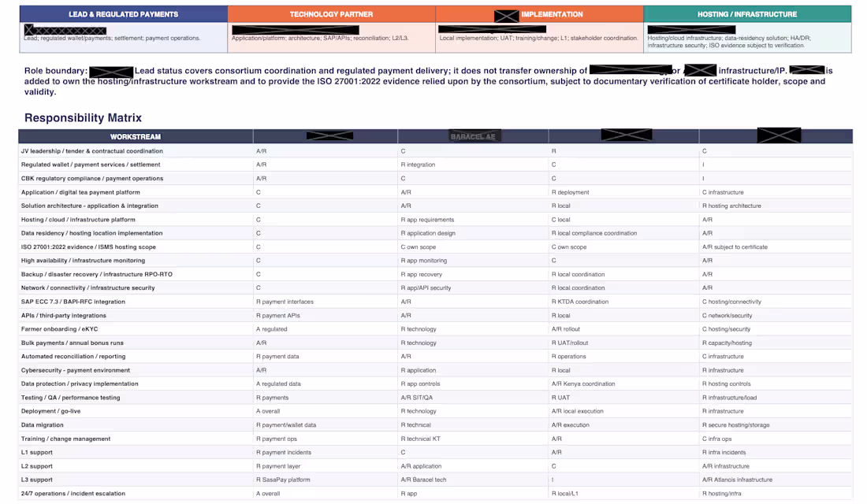The width and height of the screenshot is (867, 504).
Task: Click the 'HOSTING / INFRASTRUCTURE' header
Action: tap(747, 14)
